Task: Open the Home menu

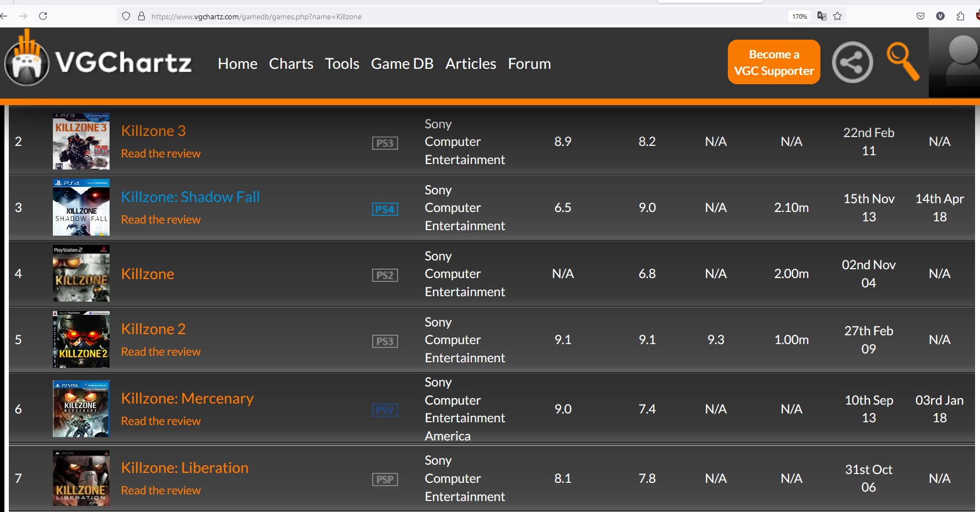Action: pos(237,64)
